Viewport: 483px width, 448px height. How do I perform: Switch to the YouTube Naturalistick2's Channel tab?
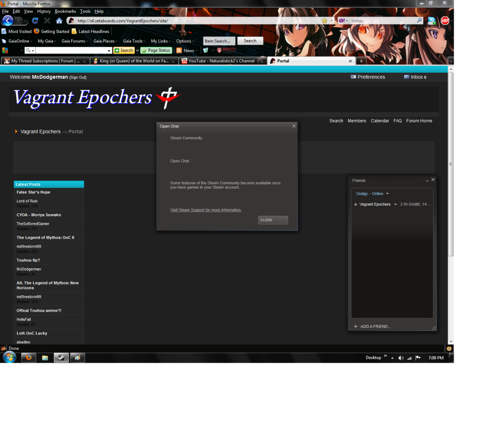(x=221, y=61)
